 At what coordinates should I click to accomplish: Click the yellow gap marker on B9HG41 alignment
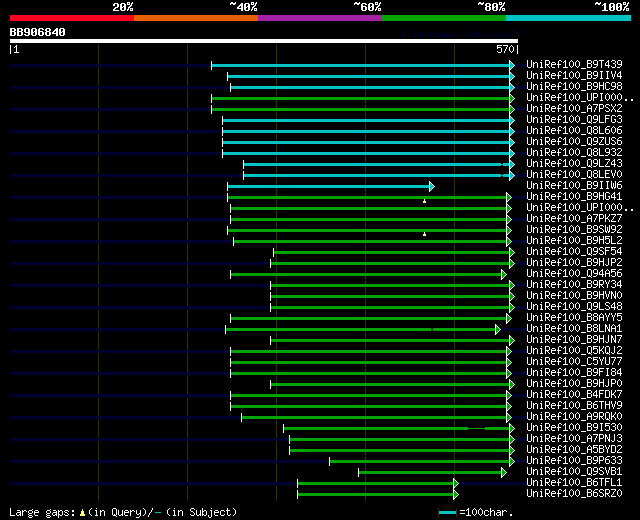[x=424, y=201]
